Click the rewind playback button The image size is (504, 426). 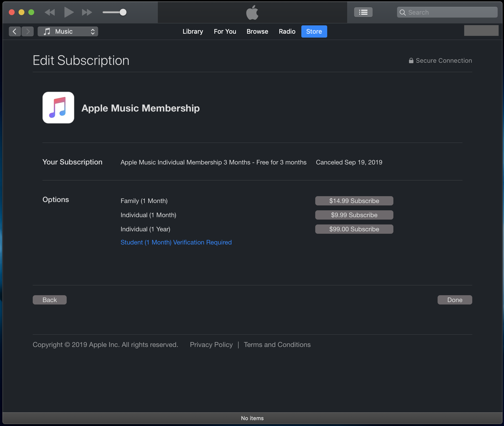[50, 12]
